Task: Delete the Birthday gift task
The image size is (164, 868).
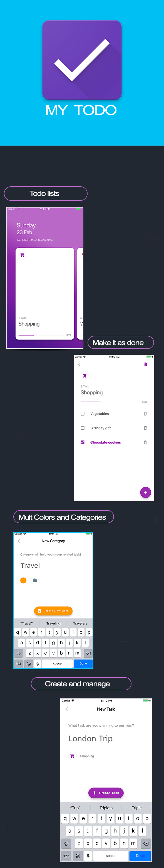Action: click(x=145, y=428)
